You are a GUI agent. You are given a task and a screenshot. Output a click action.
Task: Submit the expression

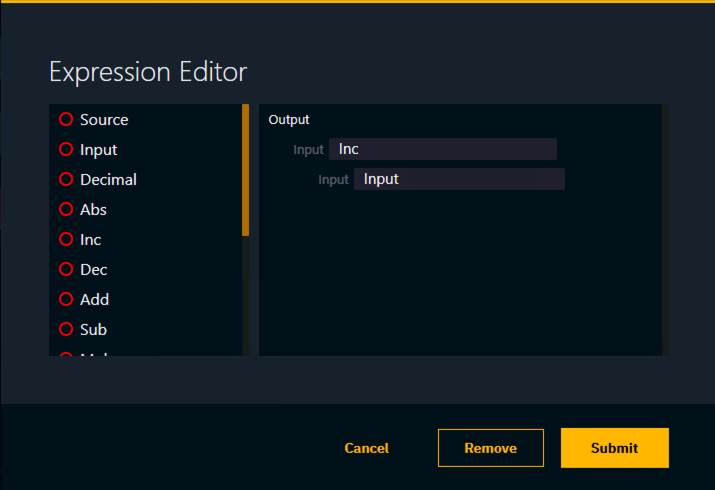(614, 448)
